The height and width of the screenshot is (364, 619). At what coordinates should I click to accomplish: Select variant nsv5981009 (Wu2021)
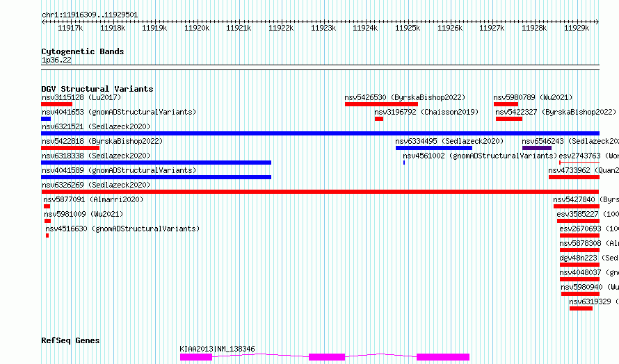83,214
